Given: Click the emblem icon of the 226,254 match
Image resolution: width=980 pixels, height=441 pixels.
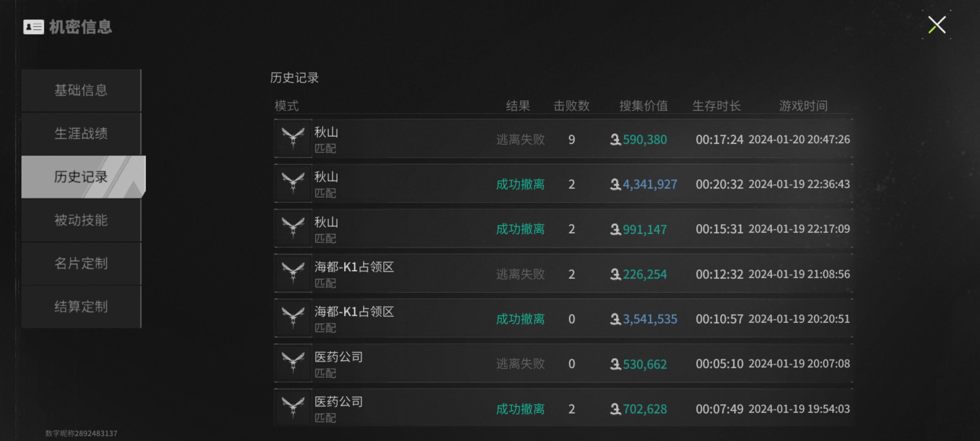Looking at the screenshot, I should coord(293,273).
